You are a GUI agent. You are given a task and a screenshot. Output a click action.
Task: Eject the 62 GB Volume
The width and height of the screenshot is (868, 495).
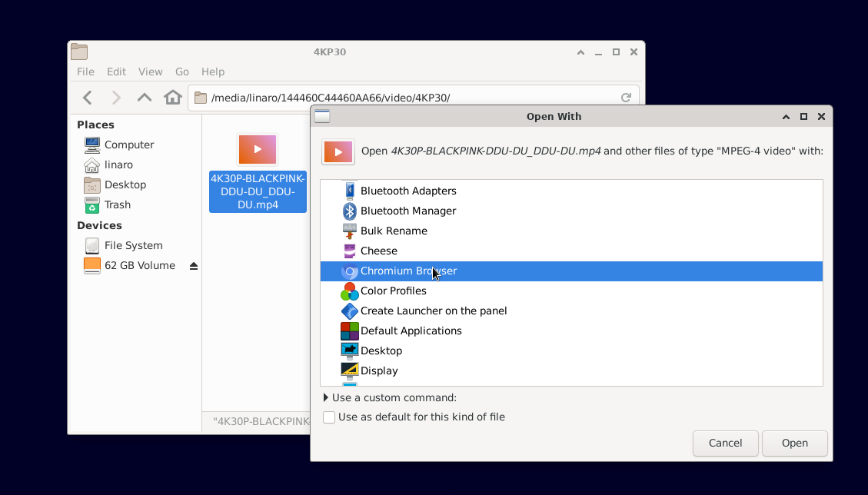194,266
